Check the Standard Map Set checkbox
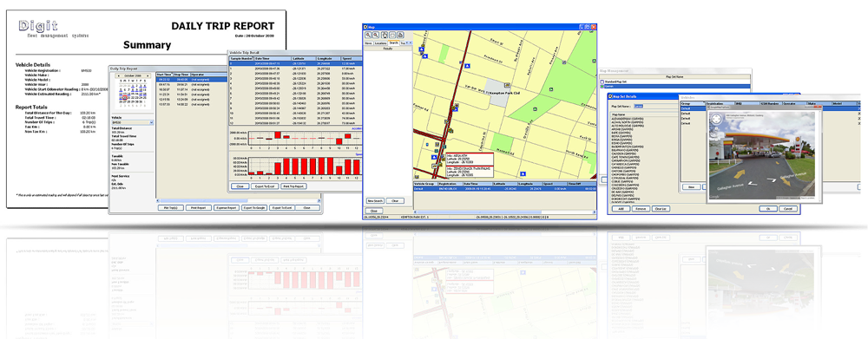 coord(602,81)
